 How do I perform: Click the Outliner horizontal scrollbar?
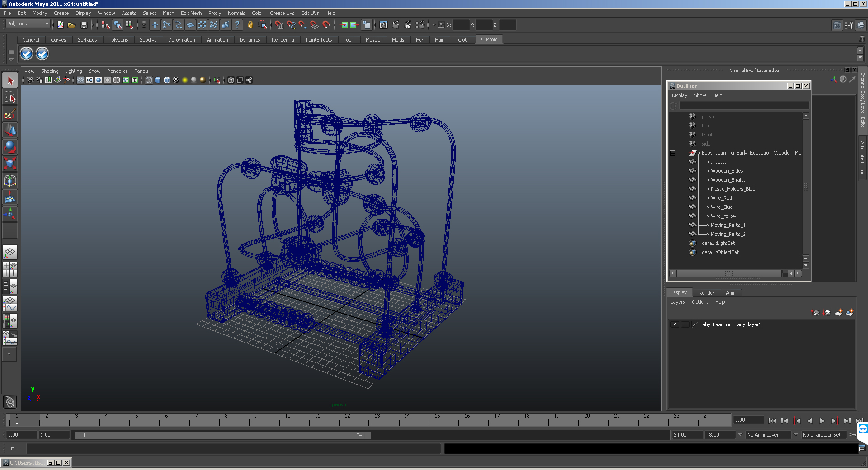(x=729, y=273)
